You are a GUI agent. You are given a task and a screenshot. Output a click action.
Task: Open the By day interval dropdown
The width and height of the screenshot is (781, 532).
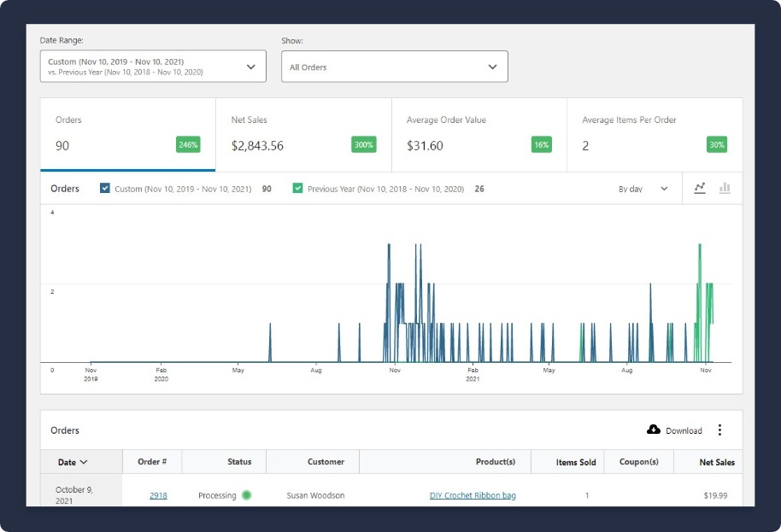tap(643, 189)
